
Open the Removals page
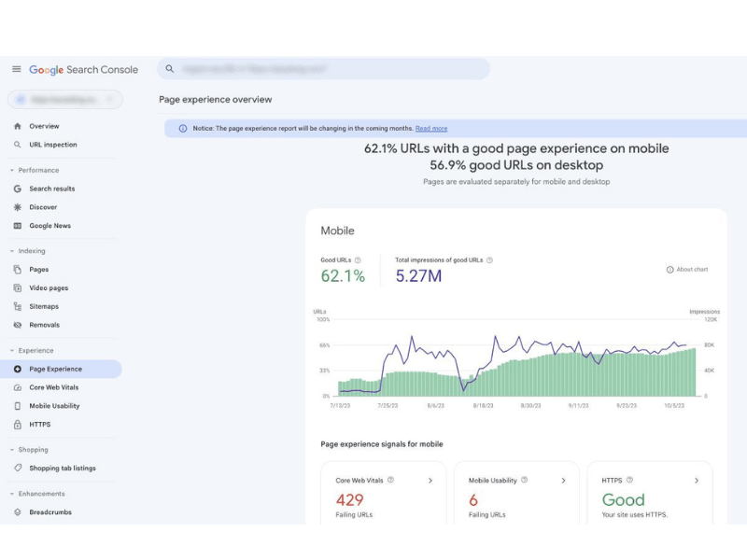pyautogui.click(x=44, y=325)
